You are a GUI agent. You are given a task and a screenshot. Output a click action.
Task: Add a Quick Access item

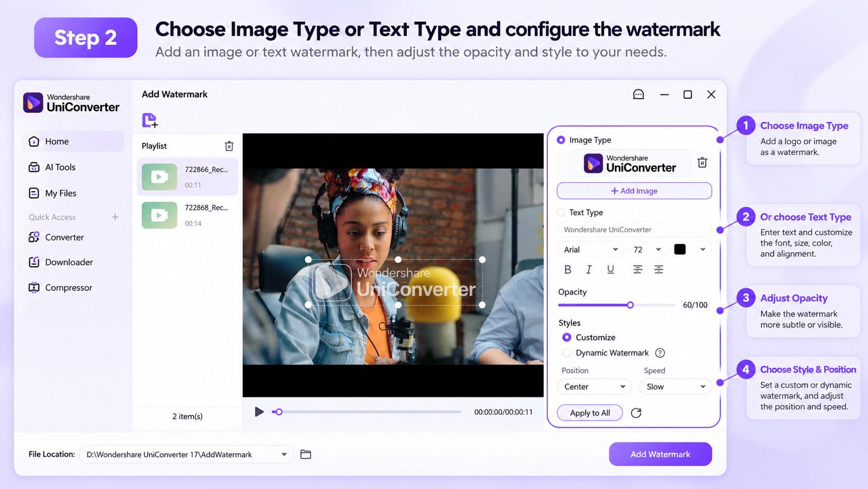tap(115, 217)
